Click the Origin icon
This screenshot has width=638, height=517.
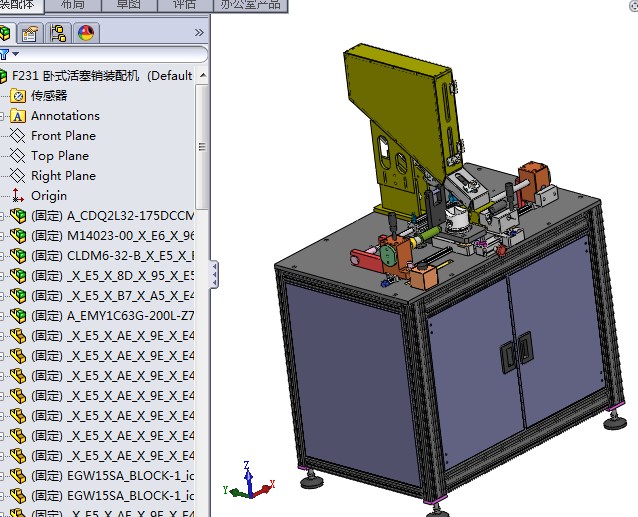point(17,195)
